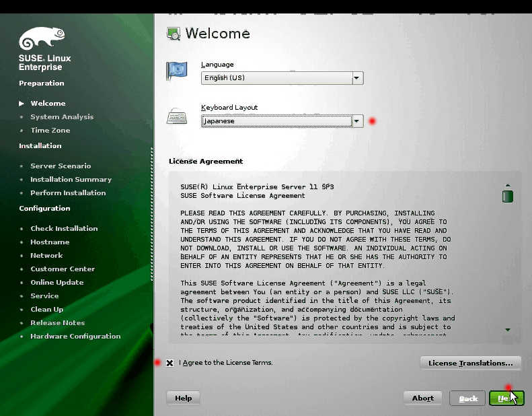Click the Hostname step
The height and width of the screenshot is (416, 532).
(50, 242)
